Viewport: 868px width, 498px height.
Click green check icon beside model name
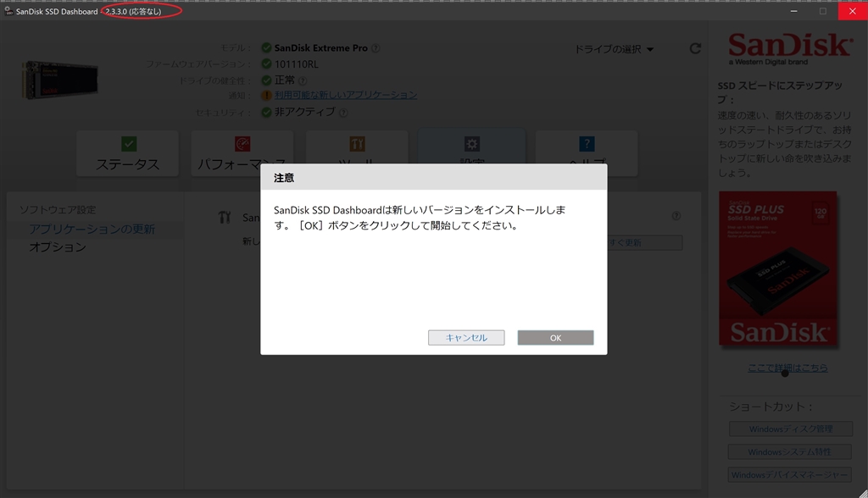[x=266, y=48]
